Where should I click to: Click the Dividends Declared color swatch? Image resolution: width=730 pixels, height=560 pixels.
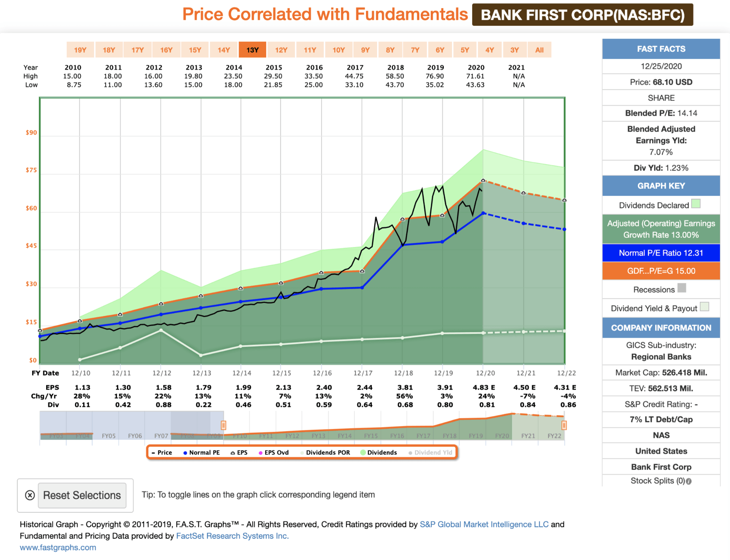click(696, 204)
